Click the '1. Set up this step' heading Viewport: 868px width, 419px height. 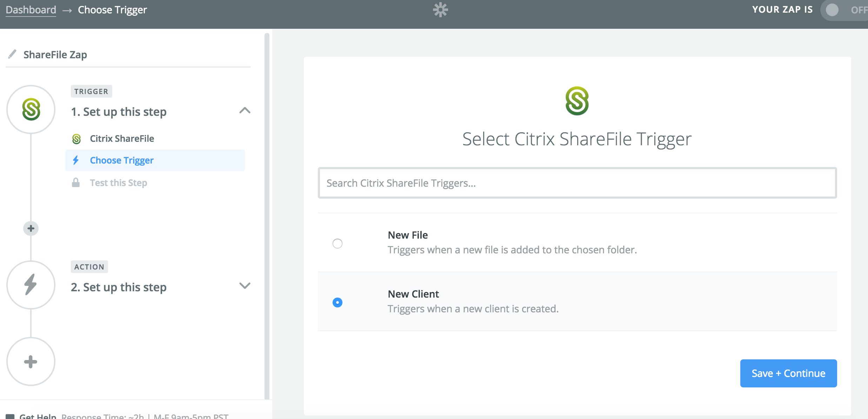(x=119, y=112)
